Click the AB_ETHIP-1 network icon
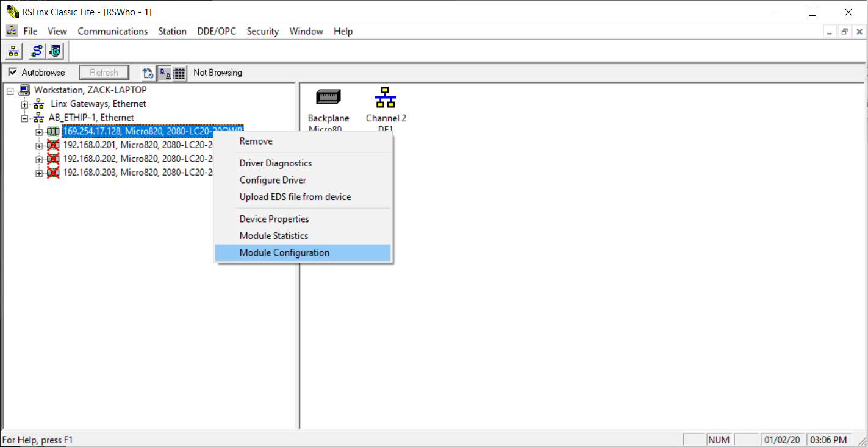The image size is (868, 447). [38, 118]
